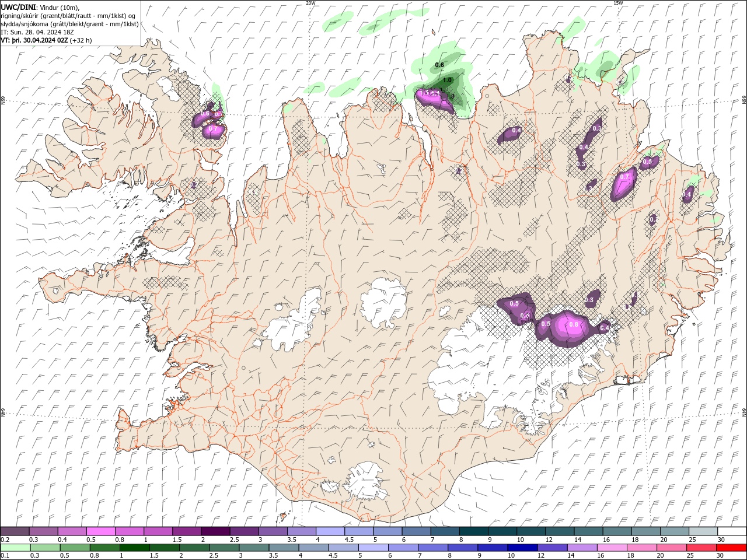Screen dimensions: 747x560
Task: Click the 20W longitude label at top
Action: click(x=310, y=3)
